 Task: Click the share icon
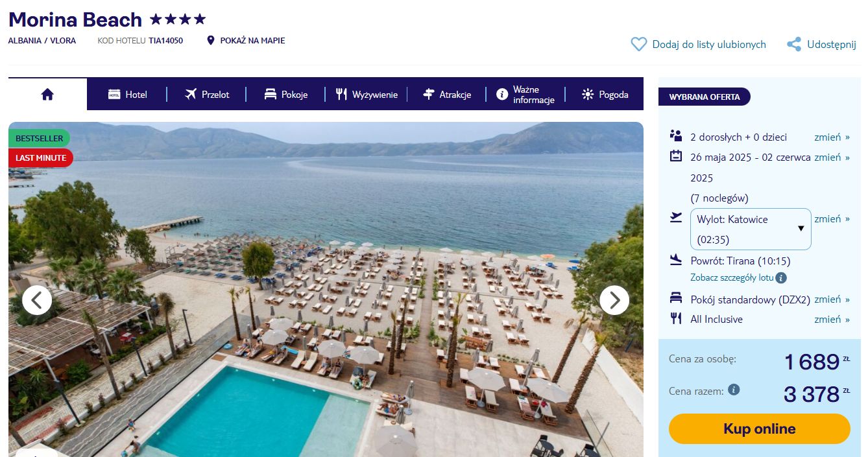(794, 45)
